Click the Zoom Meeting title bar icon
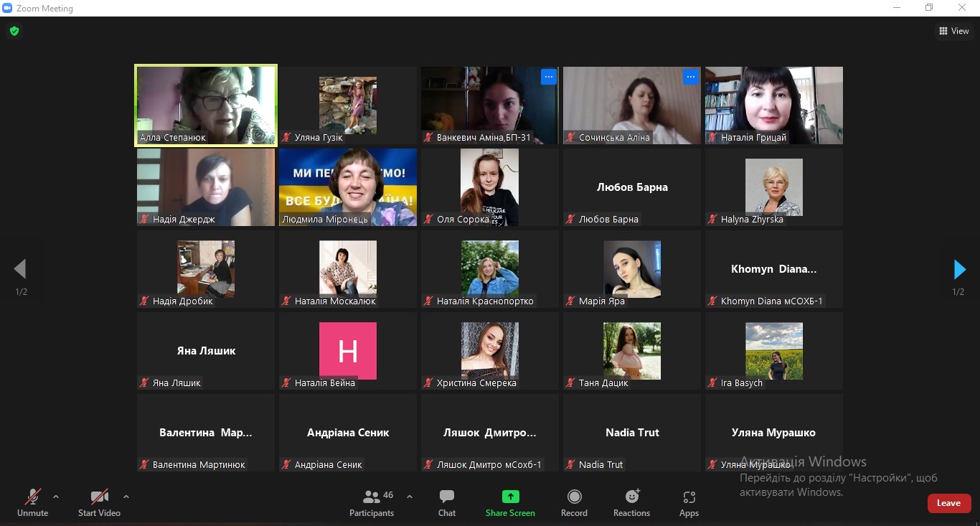Screen dimensions: 980x526 coord(7,8)
